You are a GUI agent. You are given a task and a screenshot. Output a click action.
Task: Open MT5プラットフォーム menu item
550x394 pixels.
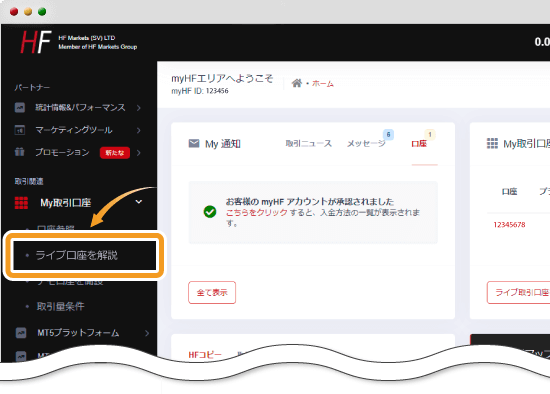[78, 333]
